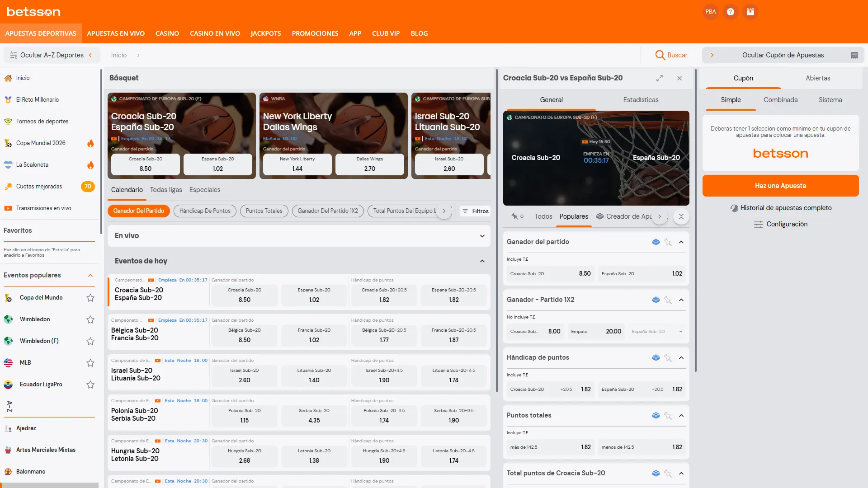Viewport: 868px width, 488px height.
Task: Show more market category tabs arrow
Action: [660, 216]
